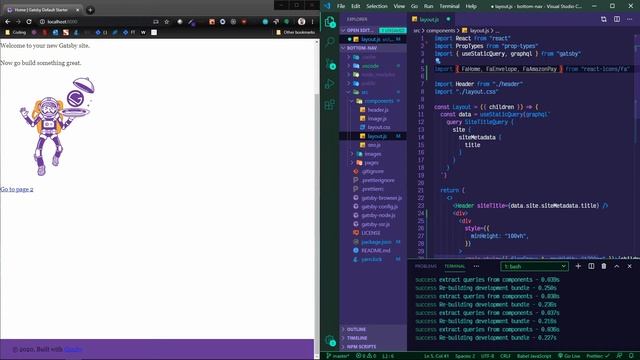
Task: Open editor More Actions ellipsis menu
Action: tap(630, 19)
